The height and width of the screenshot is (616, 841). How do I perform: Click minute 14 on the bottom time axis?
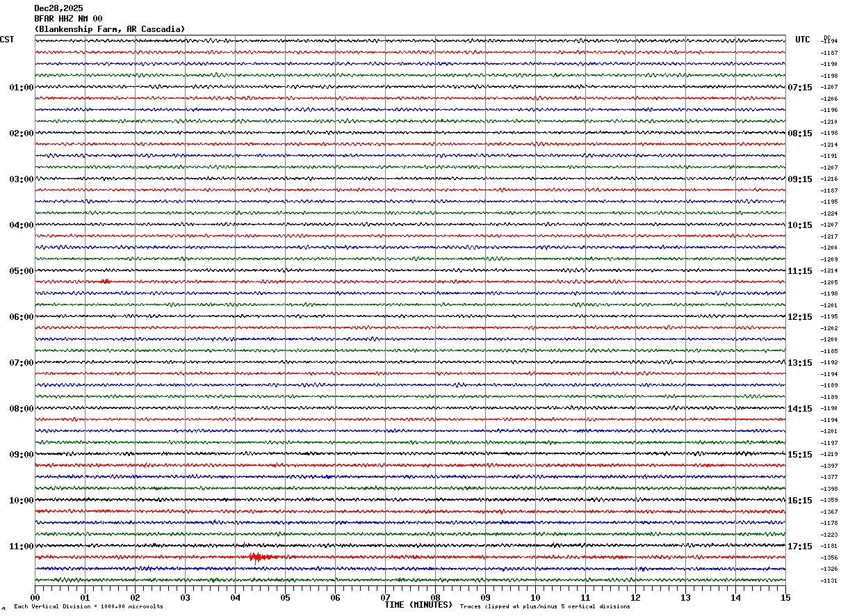735,597
